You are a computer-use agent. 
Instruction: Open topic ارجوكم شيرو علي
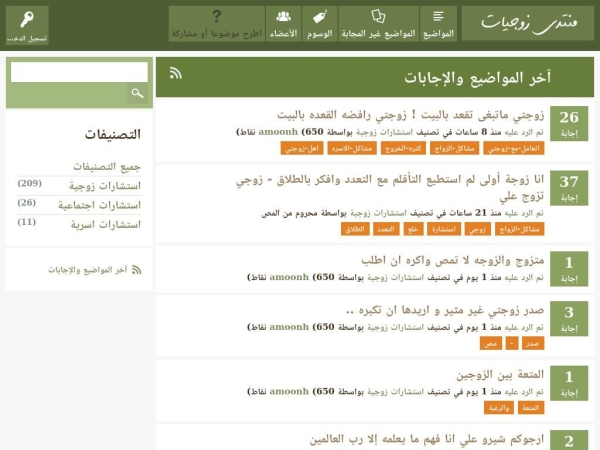click(x=427, y=439)
